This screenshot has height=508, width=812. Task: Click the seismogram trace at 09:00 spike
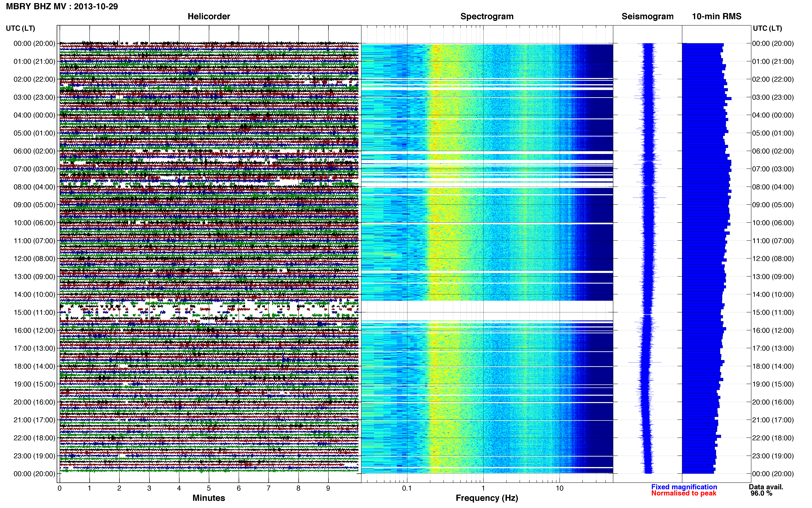[x=649, y=198]
